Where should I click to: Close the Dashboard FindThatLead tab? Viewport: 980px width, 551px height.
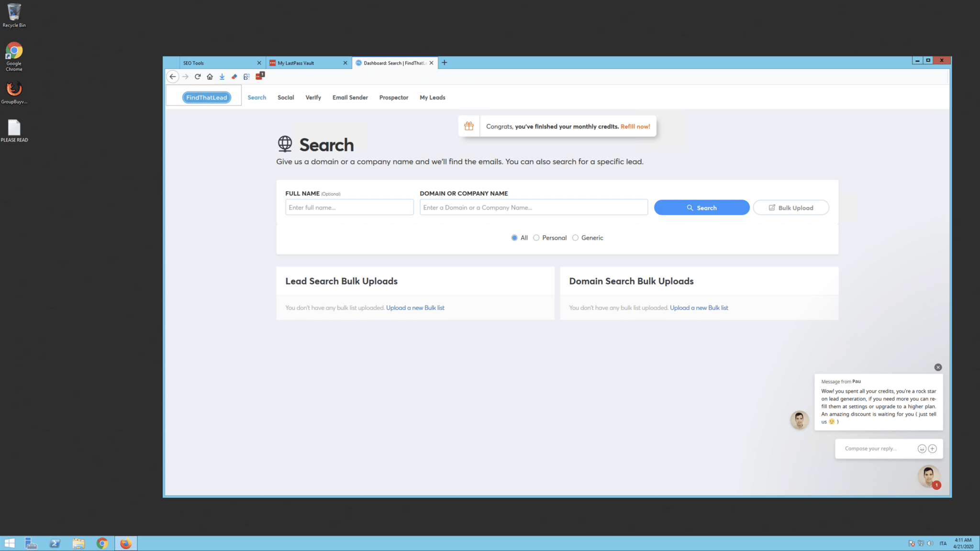[x=431, y=63]
